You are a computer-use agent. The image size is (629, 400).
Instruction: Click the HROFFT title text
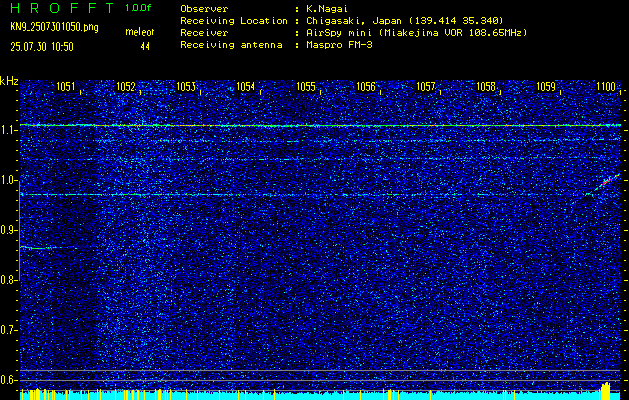click(x=62, y=8)
